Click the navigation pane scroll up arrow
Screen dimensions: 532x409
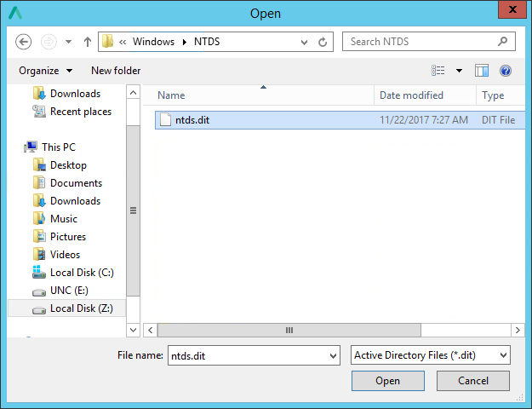tap(133, 92)
